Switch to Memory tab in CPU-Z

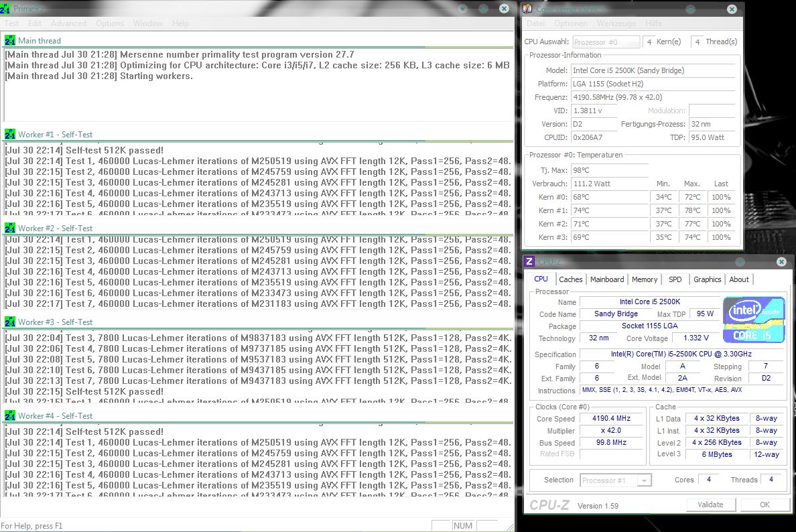point(645,279)
